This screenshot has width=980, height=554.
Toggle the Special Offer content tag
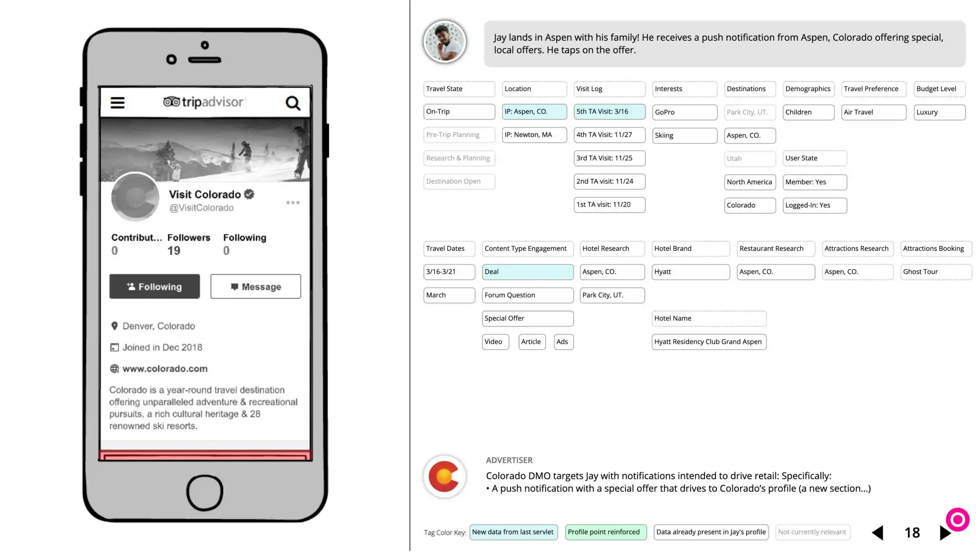tap(527, 318)
